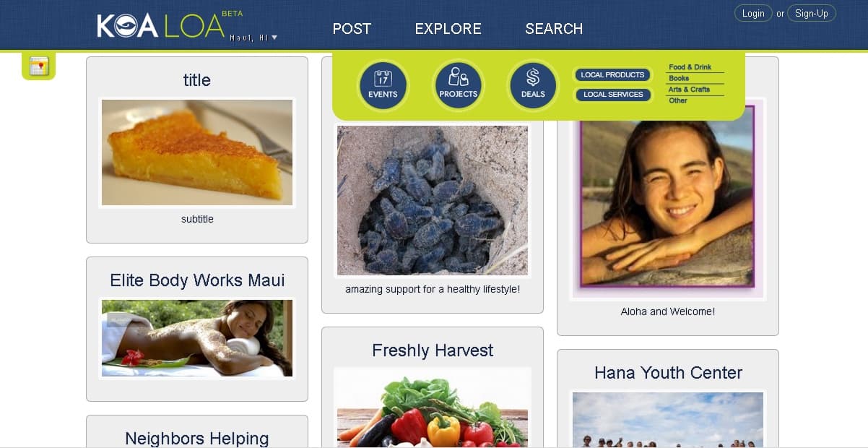The width and height of the screenshot is (868, 448).
Task: Open the Deals dollar icon
Action: [533, 85]
